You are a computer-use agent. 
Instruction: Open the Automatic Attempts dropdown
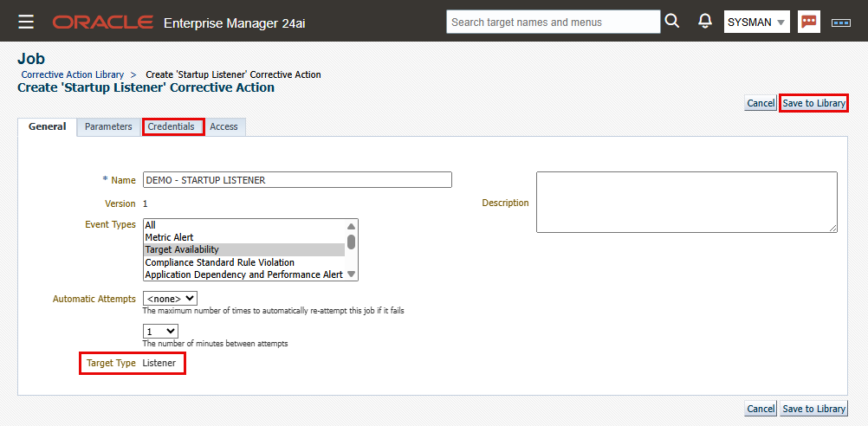[x=171, y=299]
